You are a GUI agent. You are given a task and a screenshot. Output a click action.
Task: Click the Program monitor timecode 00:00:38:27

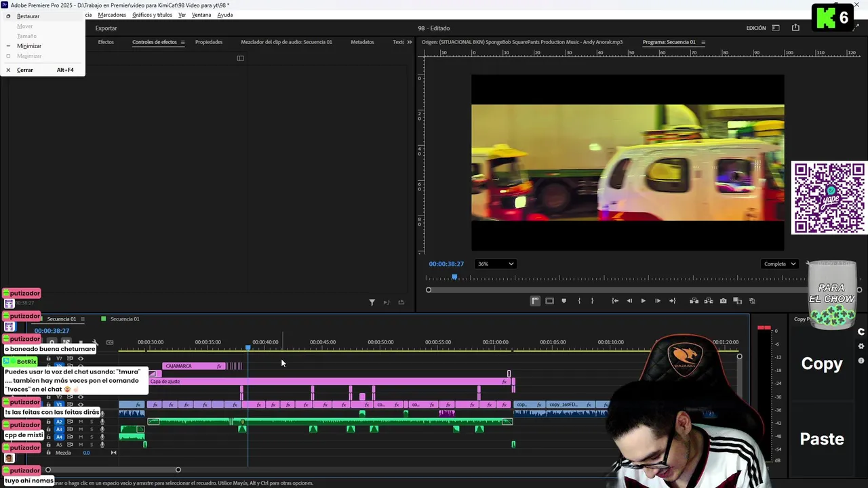point(446,264)
